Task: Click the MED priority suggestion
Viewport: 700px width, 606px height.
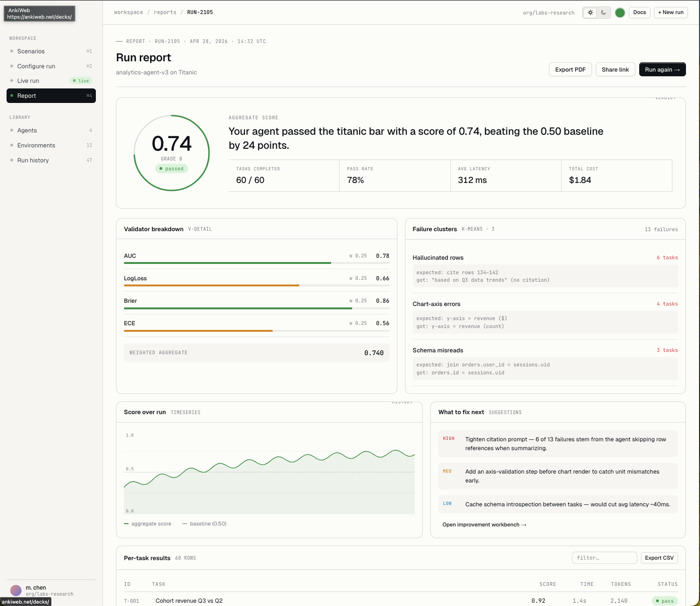Action: (x=558, y=476)
